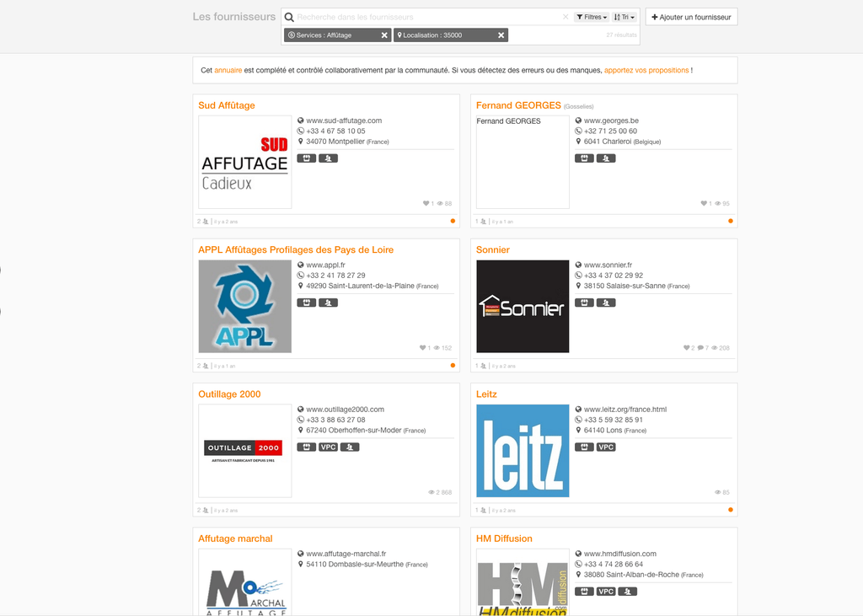Open the HM Diffusion supplier title
This screenshot has width=863, height=616.
504,538
